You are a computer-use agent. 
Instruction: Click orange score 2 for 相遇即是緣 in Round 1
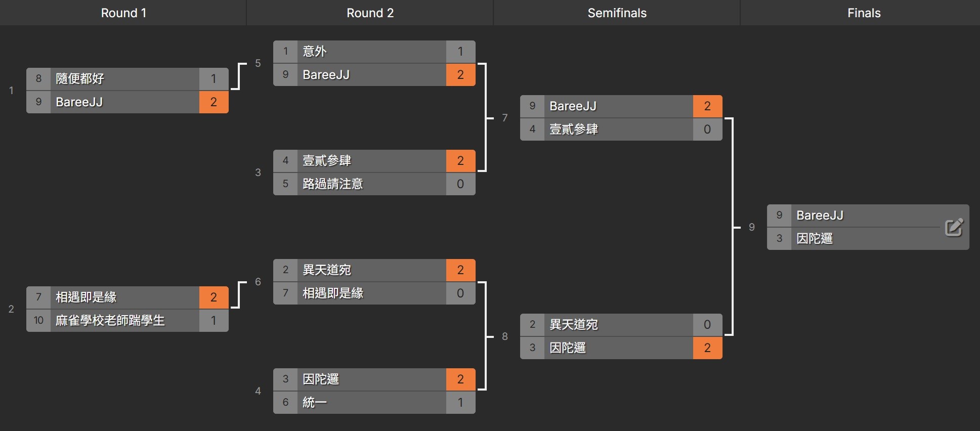tap(214, 297)
